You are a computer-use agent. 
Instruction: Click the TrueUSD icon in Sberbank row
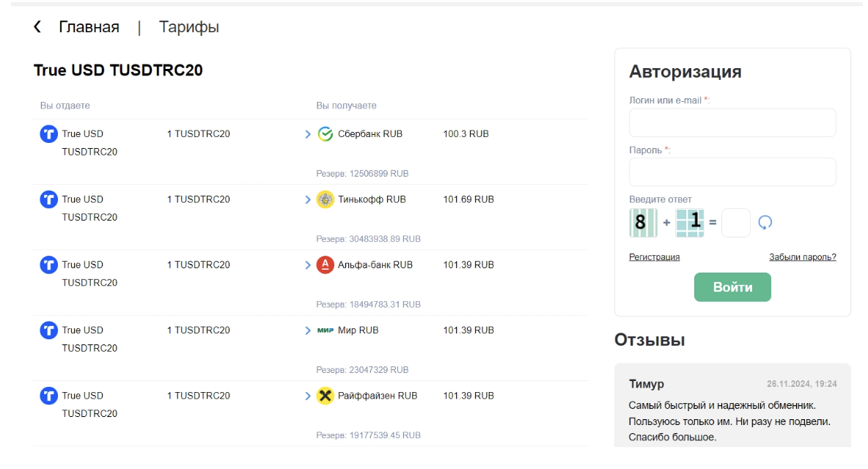coord(49,134)
